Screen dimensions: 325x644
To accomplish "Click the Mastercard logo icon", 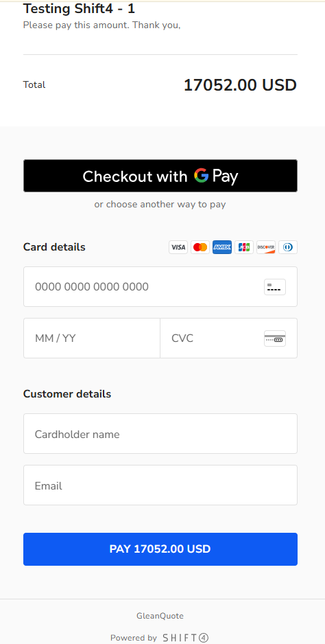I will [200, 247].
